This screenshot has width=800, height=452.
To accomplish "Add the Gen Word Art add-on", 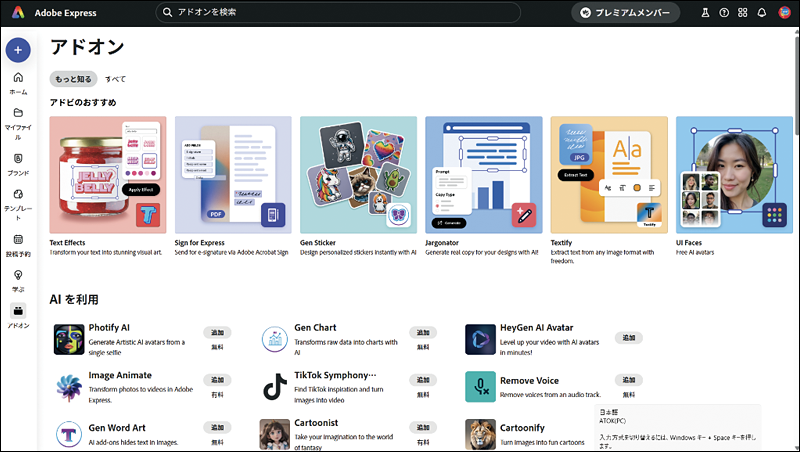I will [217, 428].
